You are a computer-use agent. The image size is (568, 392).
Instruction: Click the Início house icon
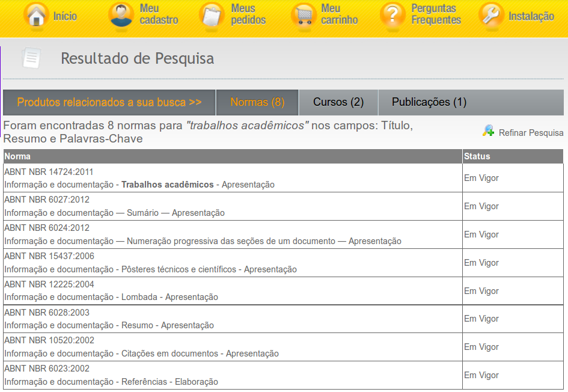click(36, 16)
